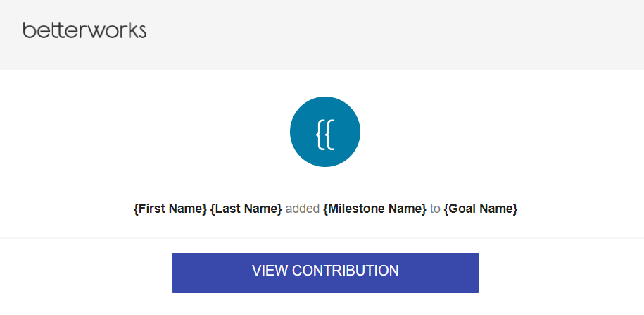
Task: Open the {Goal Name} placeholder link
Action: tap(481, 209)
